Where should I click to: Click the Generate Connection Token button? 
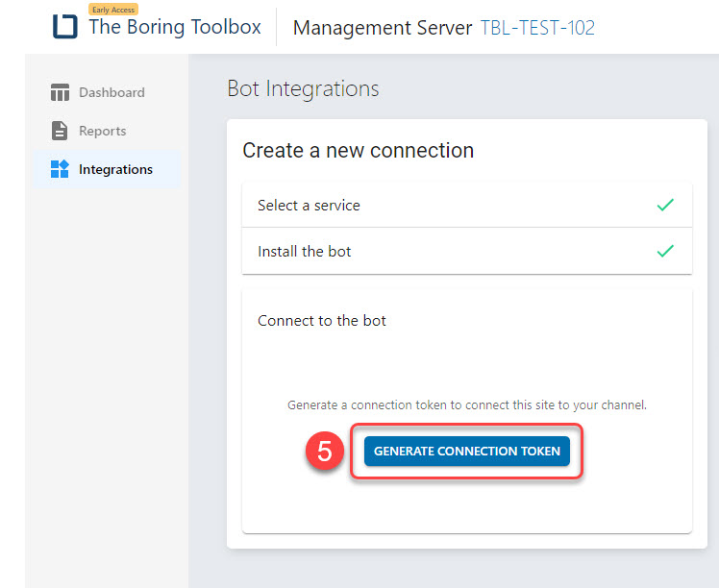(467, 451)
